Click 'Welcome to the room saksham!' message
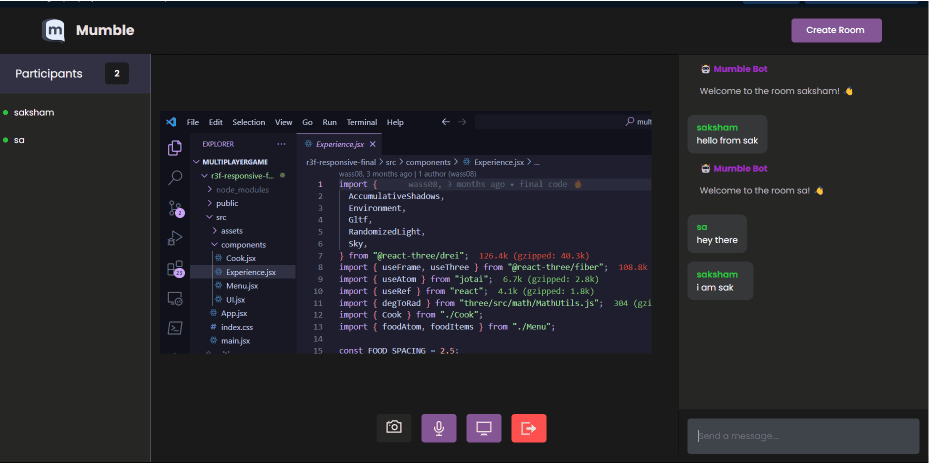Viewport: 931px width, 463px height. point(776,91)
